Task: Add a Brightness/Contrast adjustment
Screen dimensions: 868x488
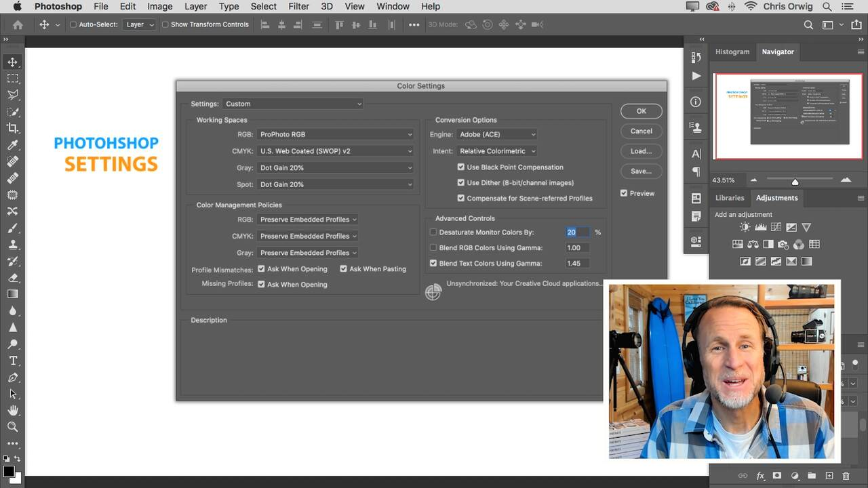Action: 745,228
